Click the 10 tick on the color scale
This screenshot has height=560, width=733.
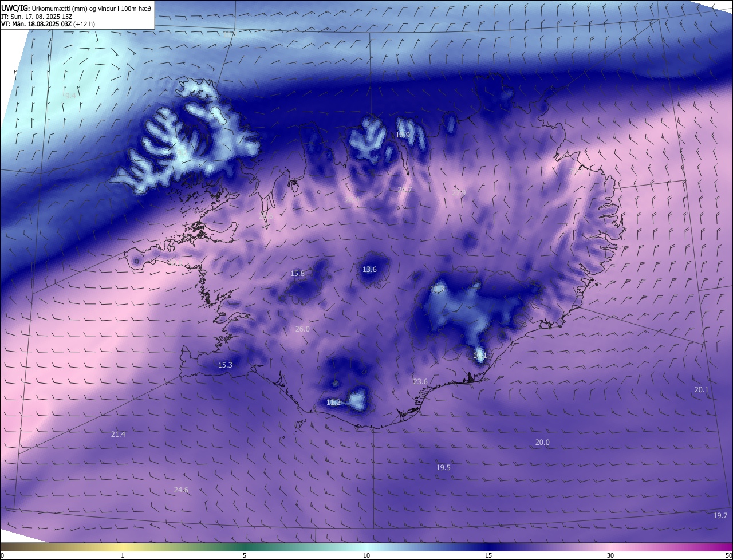pos(366,555)
